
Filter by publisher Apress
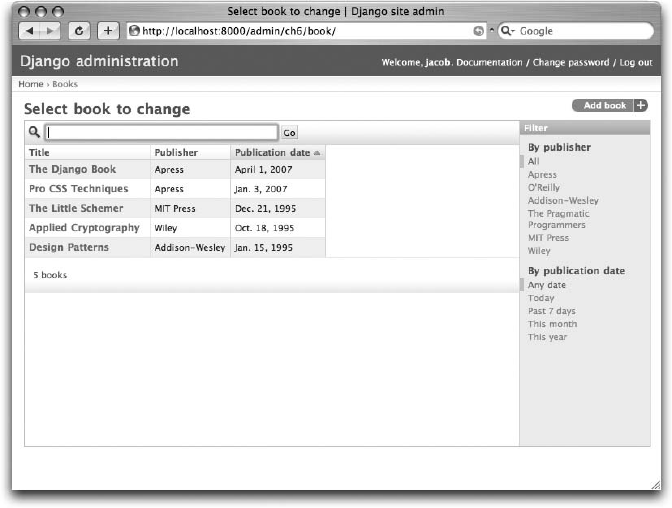pos(542,174)
